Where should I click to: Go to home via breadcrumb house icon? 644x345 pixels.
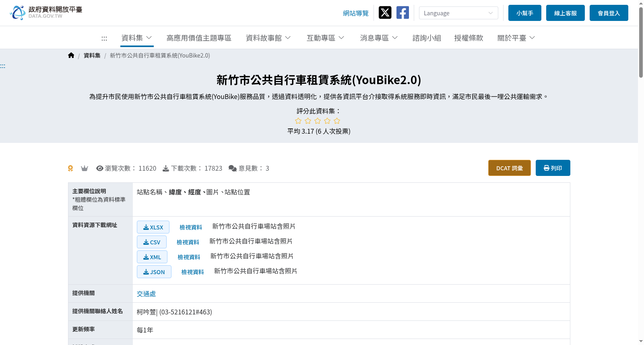coord(71,56)
